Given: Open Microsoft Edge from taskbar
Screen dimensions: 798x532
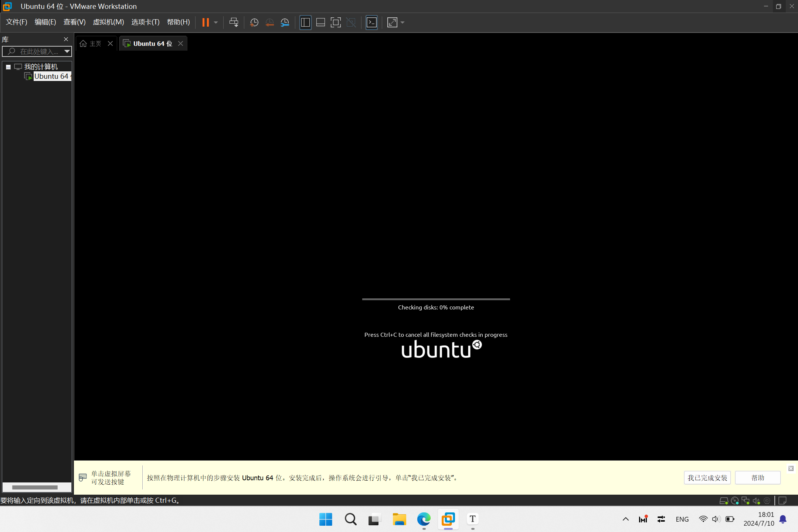Looking at the screenshot, I should tap(424, 519).
